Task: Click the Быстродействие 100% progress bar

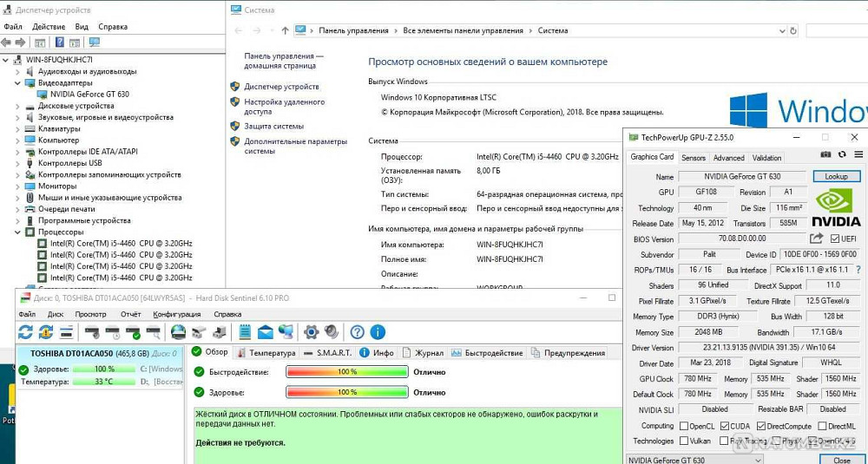Action: 347,372
